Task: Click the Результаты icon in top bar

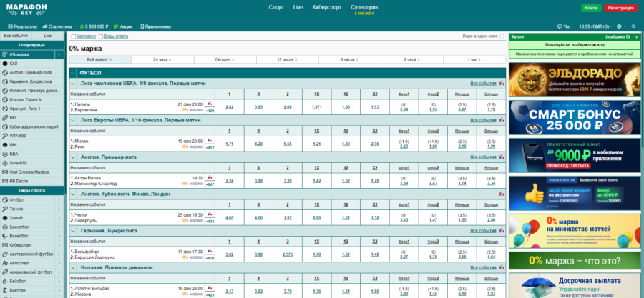Action: [x=9, y=26]
